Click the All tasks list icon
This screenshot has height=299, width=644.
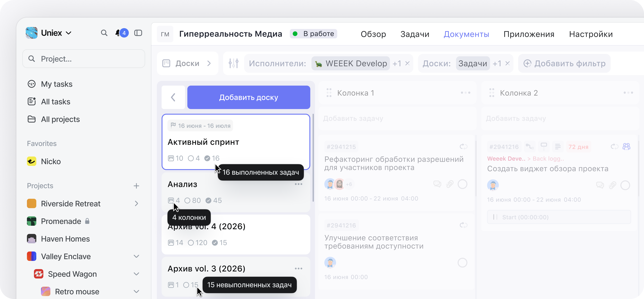pos(31,101)
